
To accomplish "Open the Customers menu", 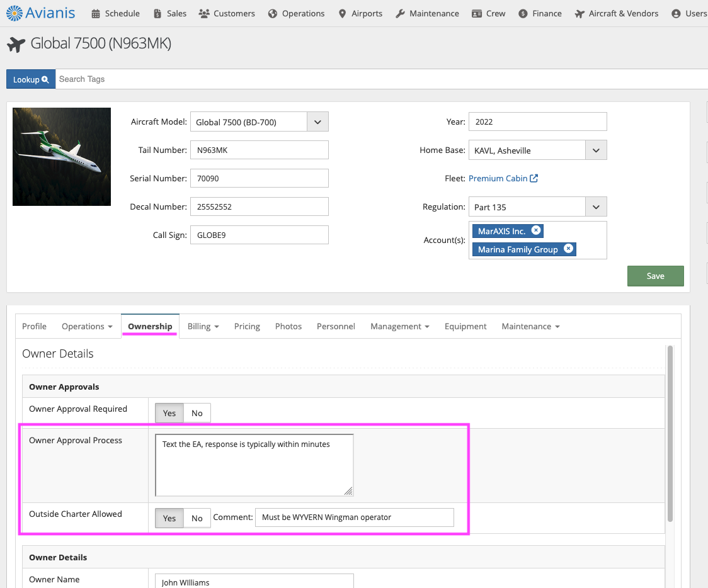I will [227, 14].
